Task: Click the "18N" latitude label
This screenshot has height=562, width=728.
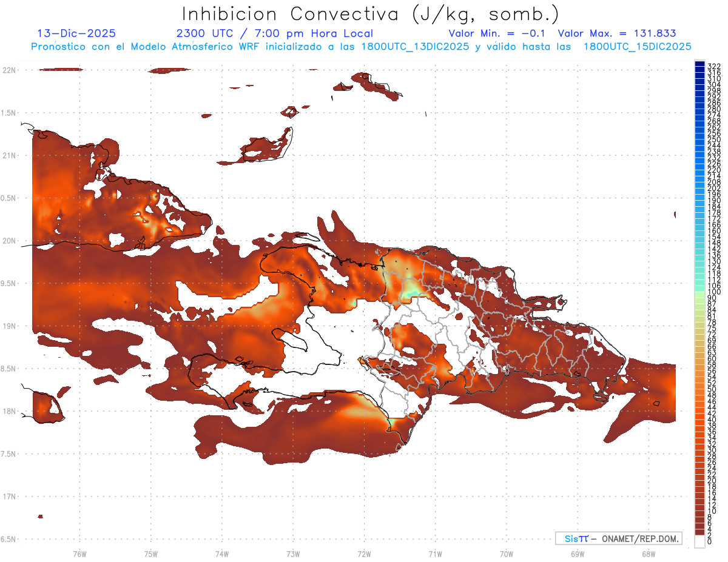Action: (9, 411)
